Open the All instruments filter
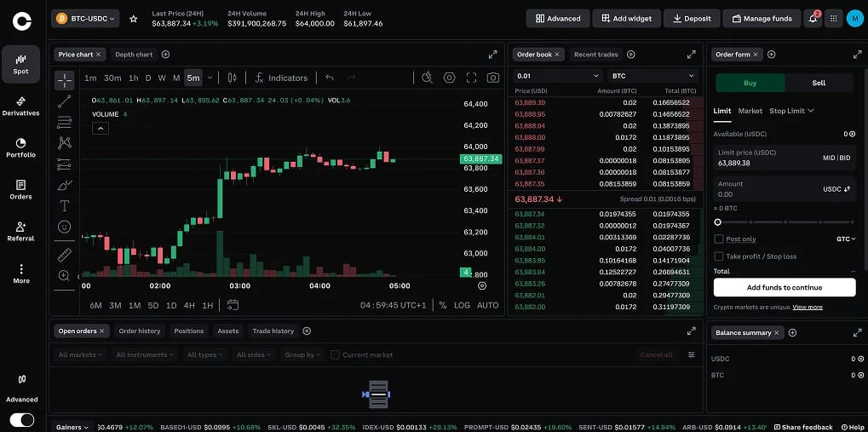The height and width of the screenshot is (432, 868). coord(145,354)
